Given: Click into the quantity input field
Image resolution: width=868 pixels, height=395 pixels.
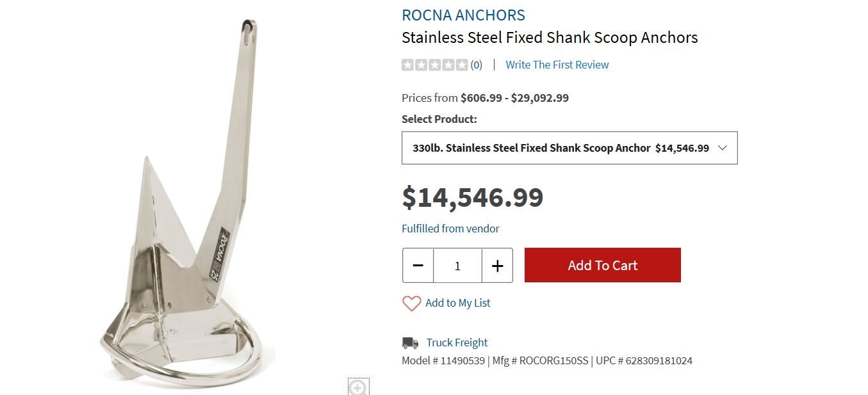Looking at the screenshot, I should point(457,266).
